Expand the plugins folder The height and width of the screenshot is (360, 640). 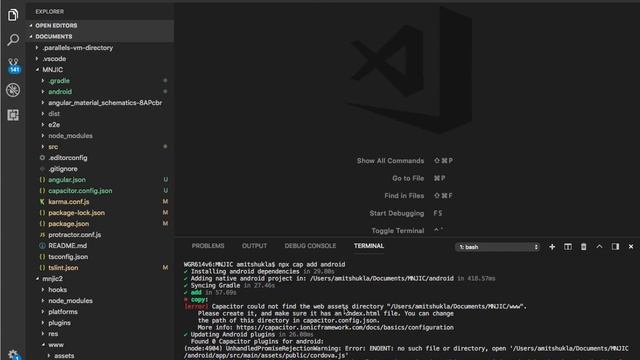100,323
